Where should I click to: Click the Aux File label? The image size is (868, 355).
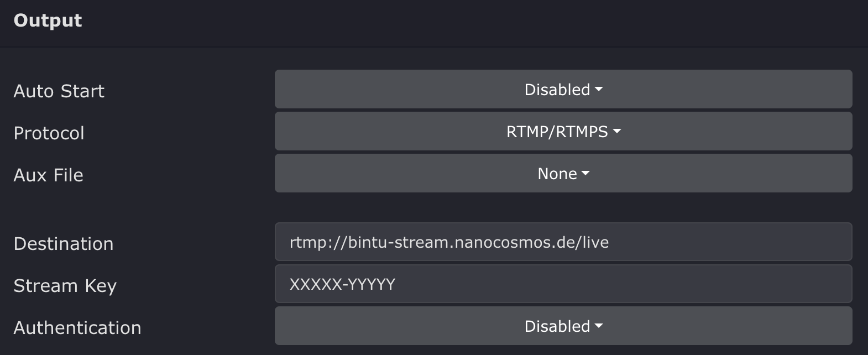(x=49, y=175)
